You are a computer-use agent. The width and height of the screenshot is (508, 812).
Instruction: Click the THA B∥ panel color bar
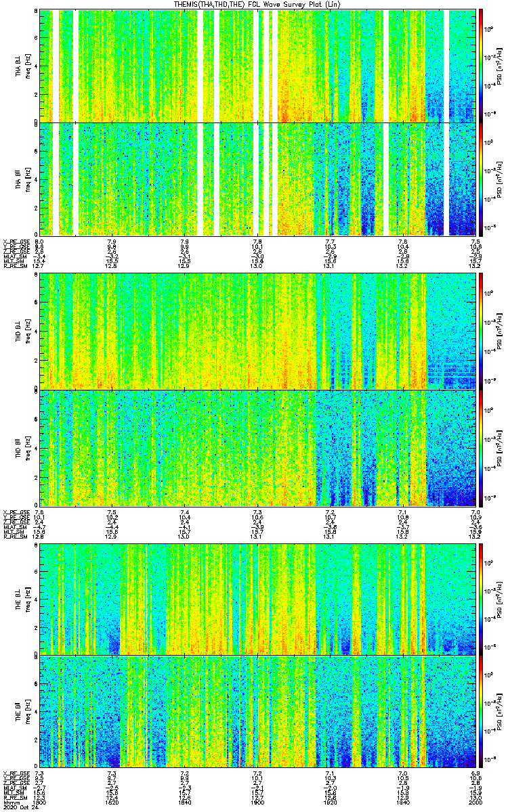(480, 179)
